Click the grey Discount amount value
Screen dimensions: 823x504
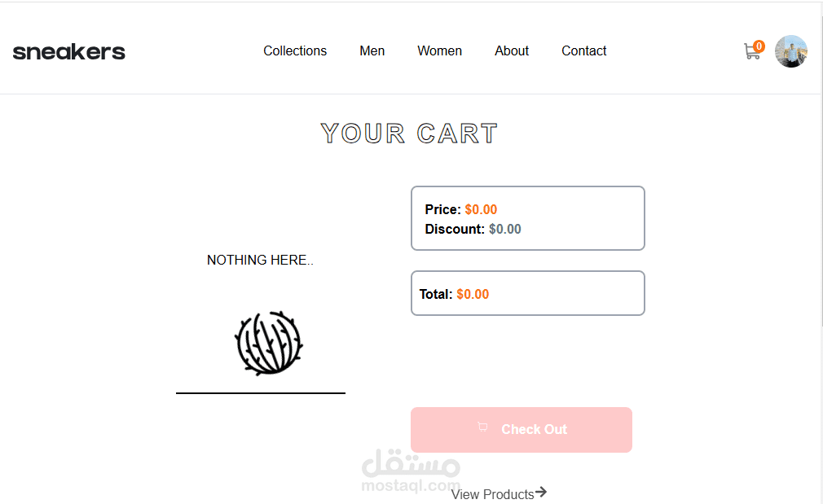coord(505,230)
